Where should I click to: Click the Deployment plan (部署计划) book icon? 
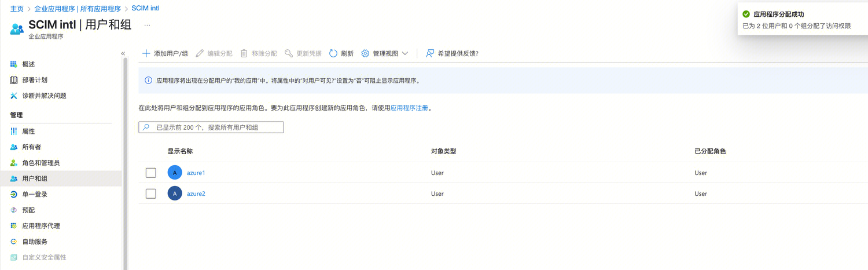(x=14, y=80)
